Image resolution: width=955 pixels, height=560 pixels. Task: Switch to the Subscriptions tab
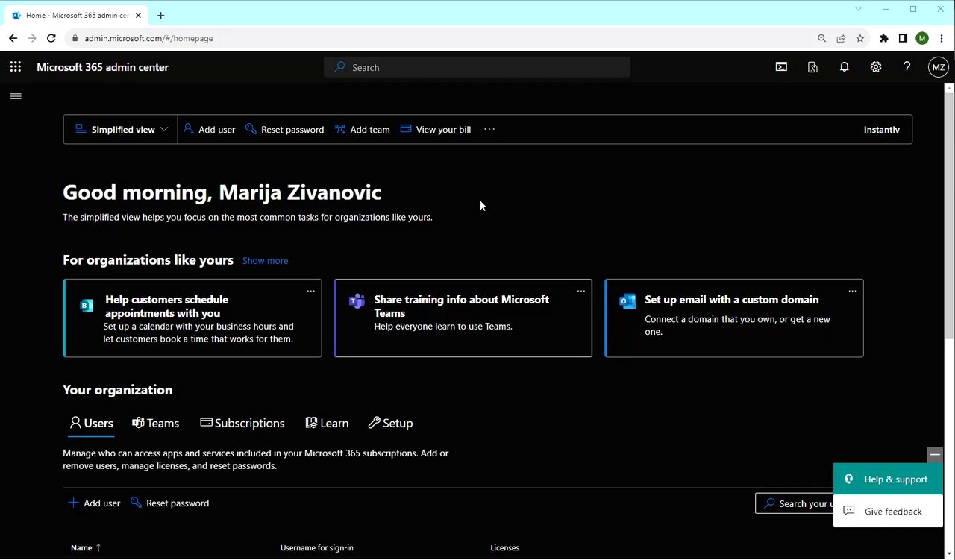tap(242, 423)
